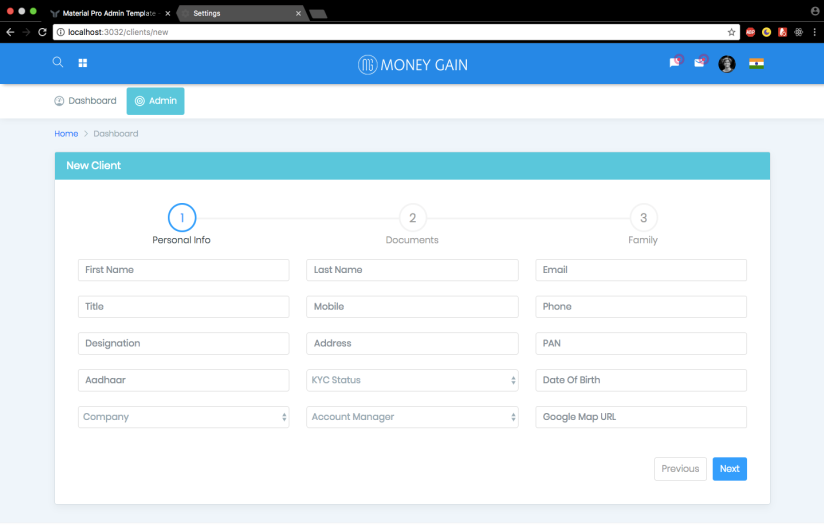Viewport: 825px width, 525px height.
Task: Focus the Phone field
Action: pyautogui.click(x=641, y=306)
